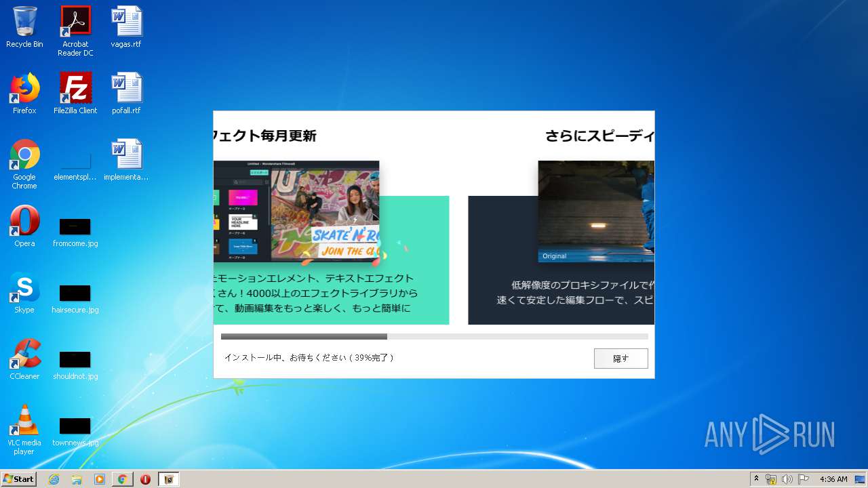Open Internet Explorer from the taskbar
This screenshot has height=488, width=868.
(x=54, y=479)
